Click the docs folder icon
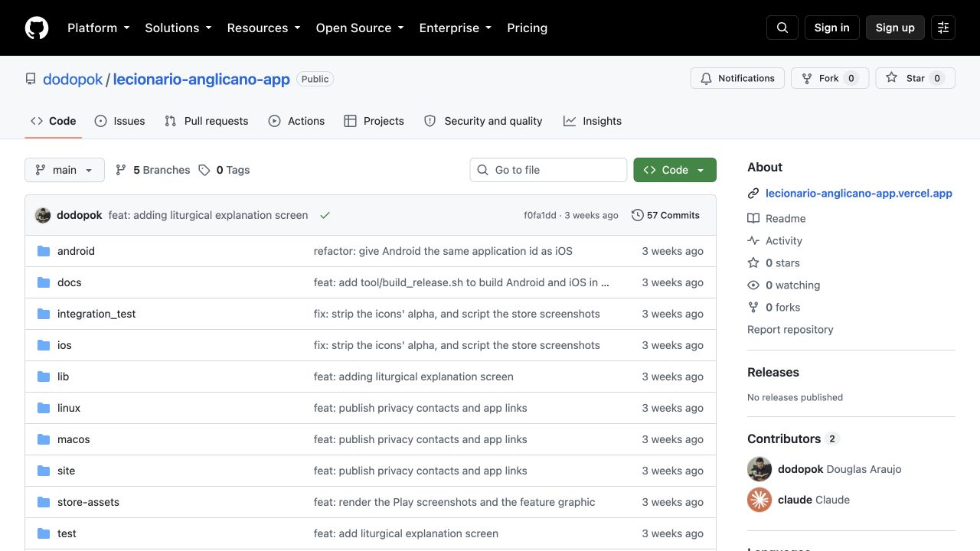Screen dimensions: 980x551 pos(44,282)
